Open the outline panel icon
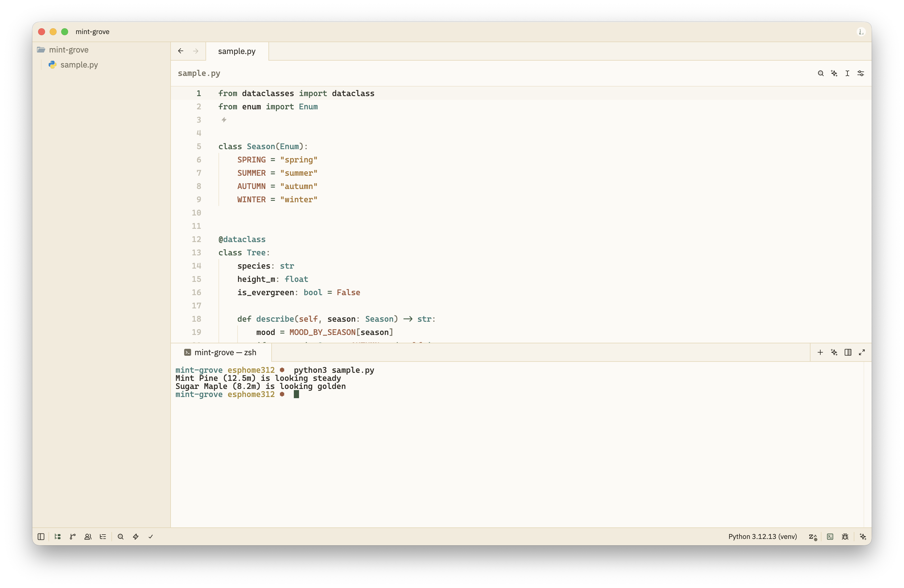 pos(103,536)
